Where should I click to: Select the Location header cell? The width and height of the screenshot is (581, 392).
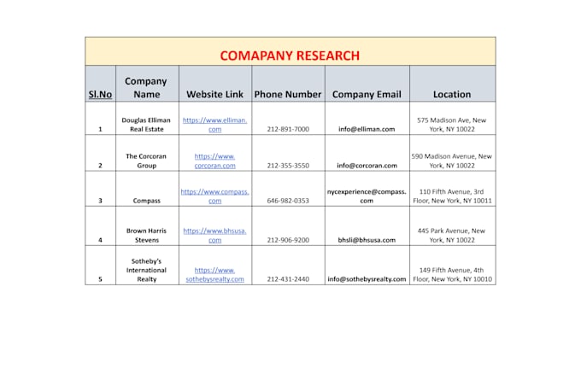point(453,84)
